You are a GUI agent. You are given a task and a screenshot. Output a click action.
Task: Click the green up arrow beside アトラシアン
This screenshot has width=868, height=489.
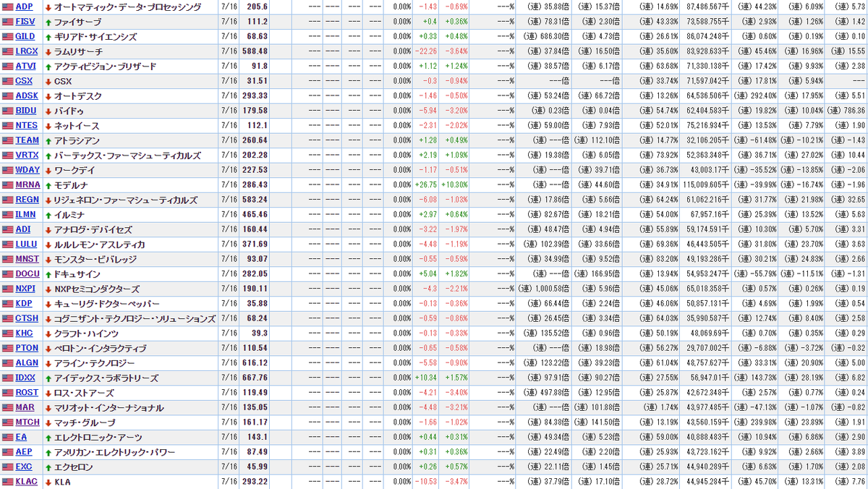coord(48,140)
